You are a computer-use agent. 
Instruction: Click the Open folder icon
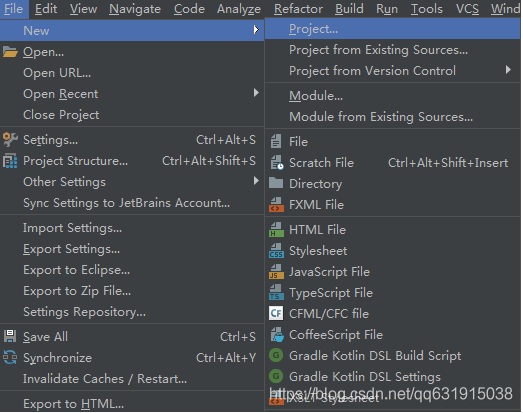[x=10, y=52]
